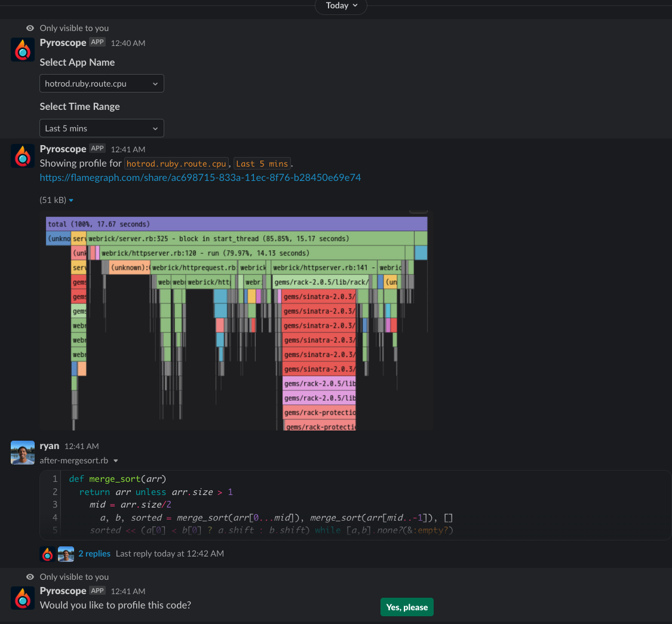Select webrick/httpserver.rb:120 - run bar
672x624 pixels.
click(x=253, y=253)
